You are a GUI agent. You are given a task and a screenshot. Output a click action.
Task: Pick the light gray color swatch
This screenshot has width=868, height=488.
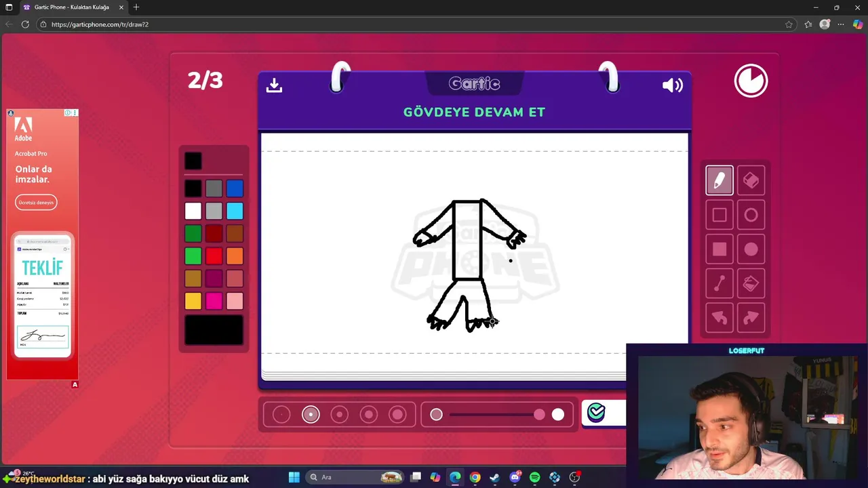[x=214, y=211]
